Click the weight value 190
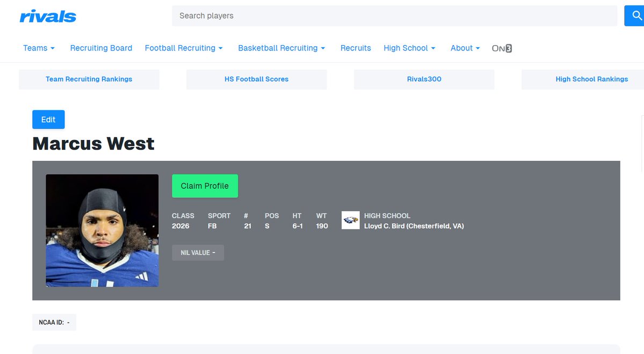This screenshot has width=644, height=354. click(322, 226)
